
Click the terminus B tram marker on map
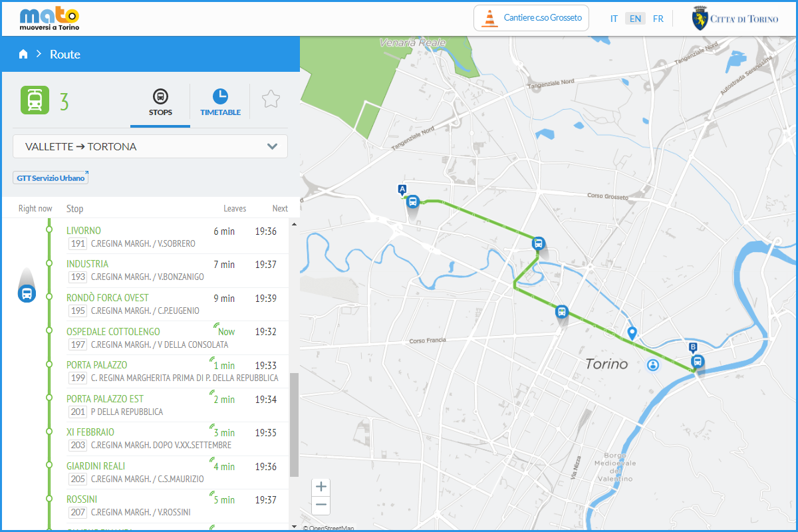[697, 362]
